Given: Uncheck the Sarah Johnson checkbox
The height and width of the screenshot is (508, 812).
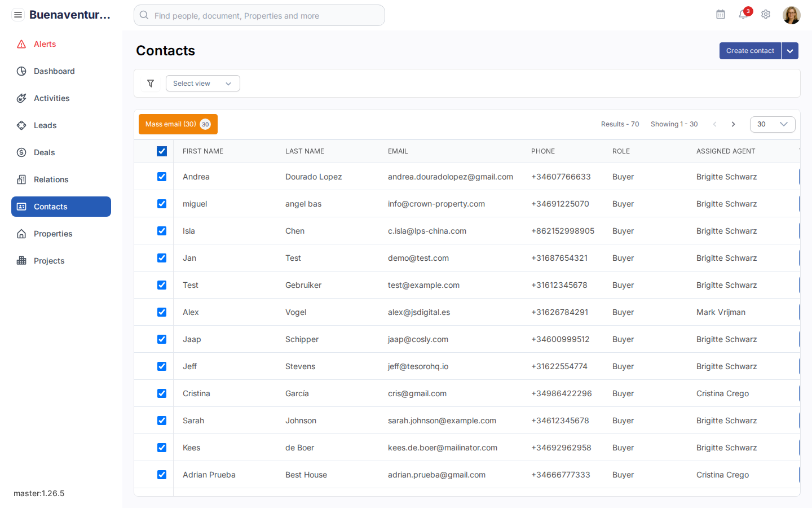Looking at the screenshot, I should 162,421.
